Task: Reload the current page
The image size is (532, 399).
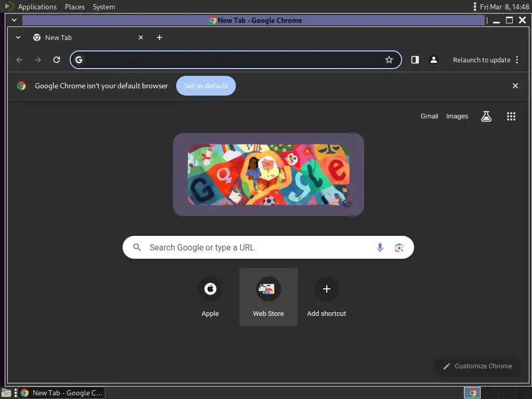Action: coord(57,60)
